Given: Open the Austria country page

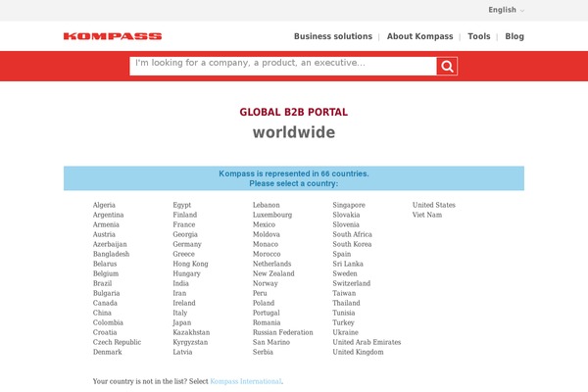Looking at the screenshot, I should click(104, 234).
